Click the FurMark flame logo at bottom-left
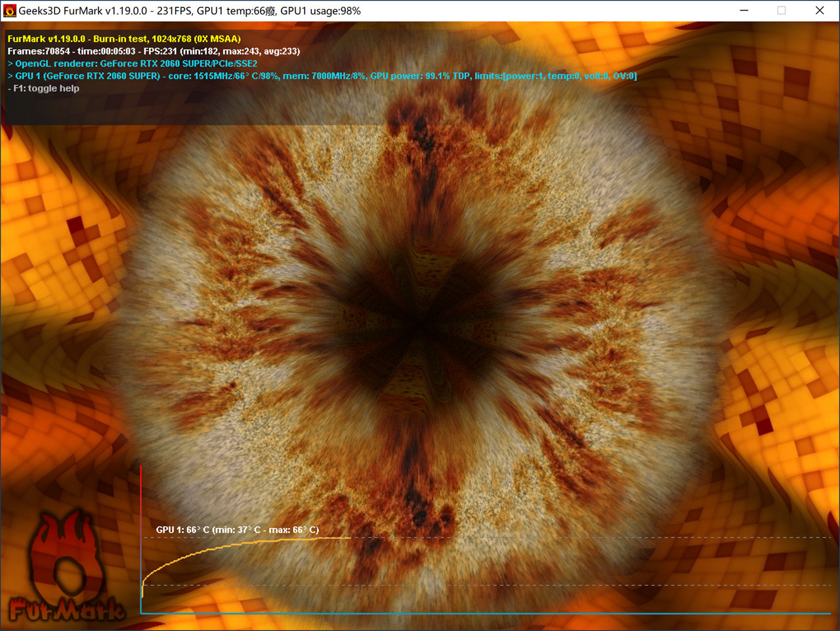 coord(66,566)
